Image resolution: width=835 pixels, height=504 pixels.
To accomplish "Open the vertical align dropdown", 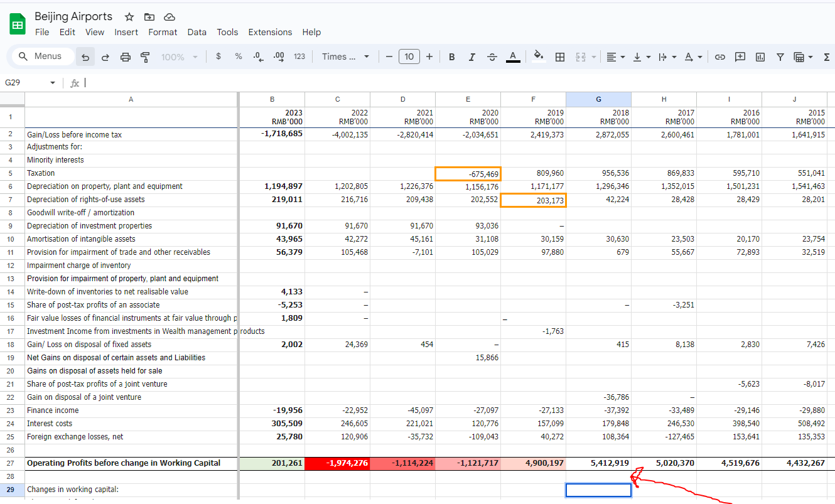I will tap(641, 56).
